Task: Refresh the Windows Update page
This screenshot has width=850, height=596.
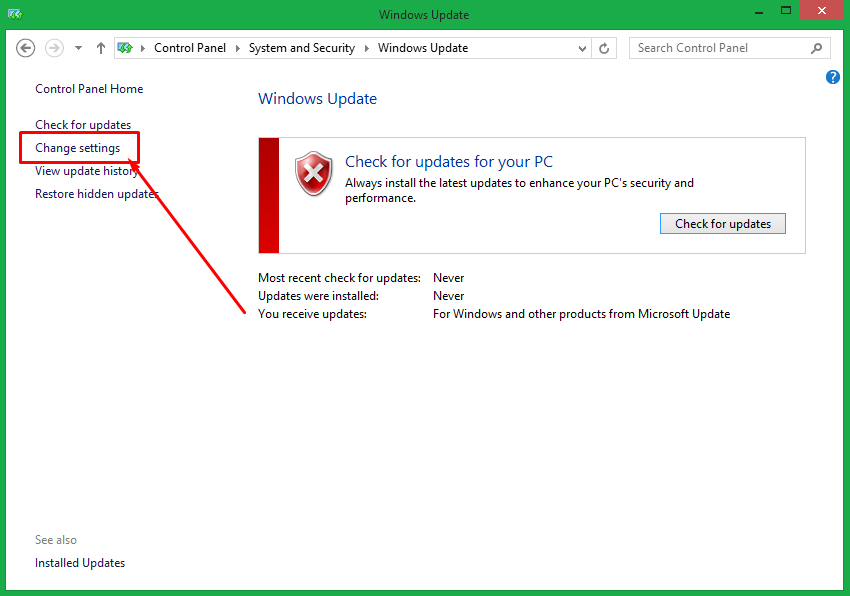Action: pyautogui.click(x=604, y=48)
